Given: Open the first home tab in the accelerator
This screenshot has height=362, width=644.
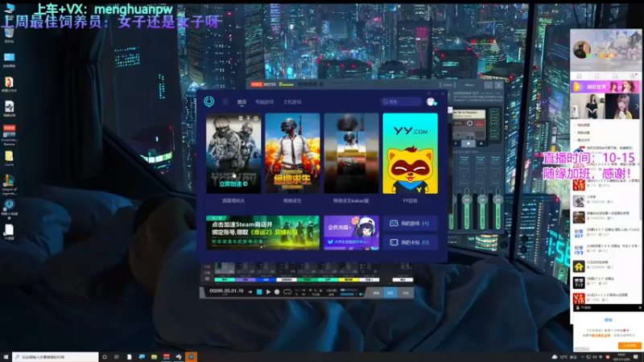Looking at the screenshot, I should [242, 102].
